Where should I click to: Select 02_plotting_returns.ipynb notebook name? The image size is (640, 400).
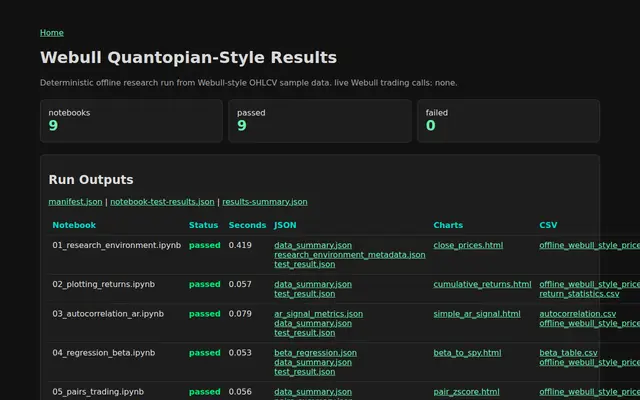tap(104, 284)
